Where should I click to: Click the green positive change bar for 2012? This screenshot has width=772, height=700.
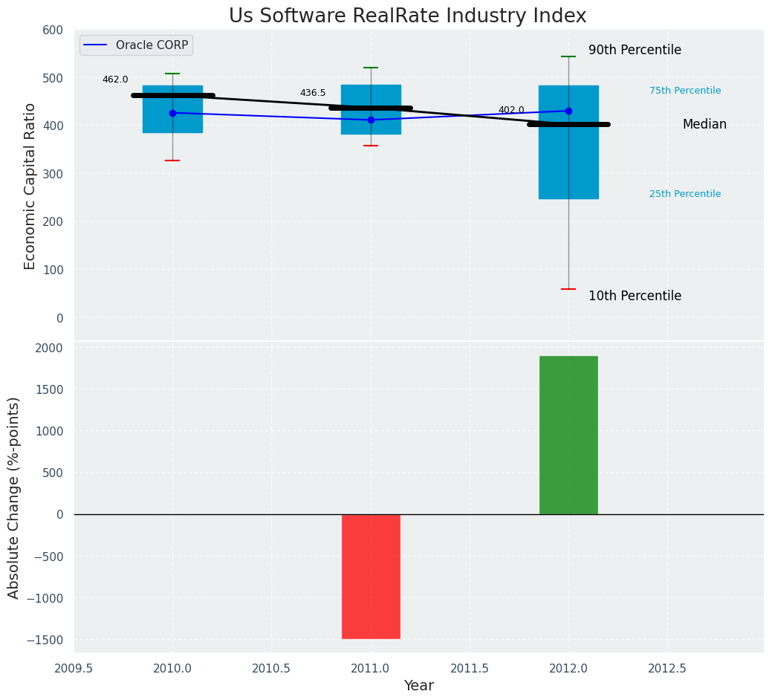(x=568, y=435)
